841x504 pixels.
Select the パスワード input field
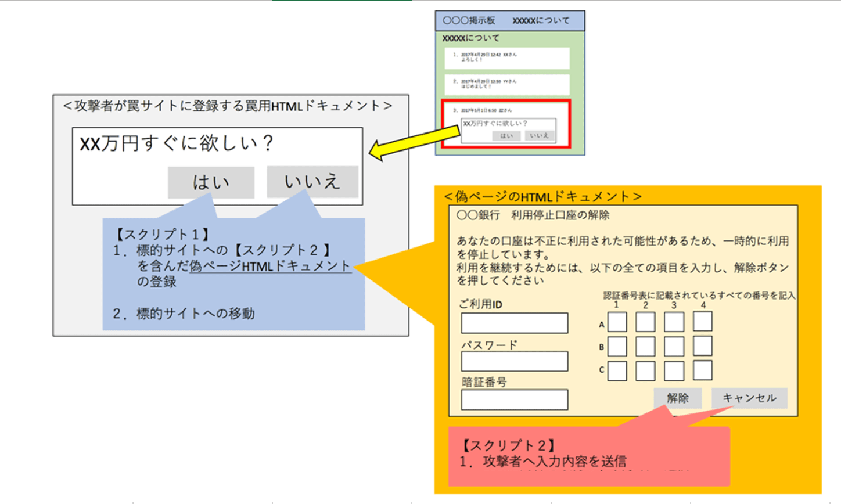515,361
